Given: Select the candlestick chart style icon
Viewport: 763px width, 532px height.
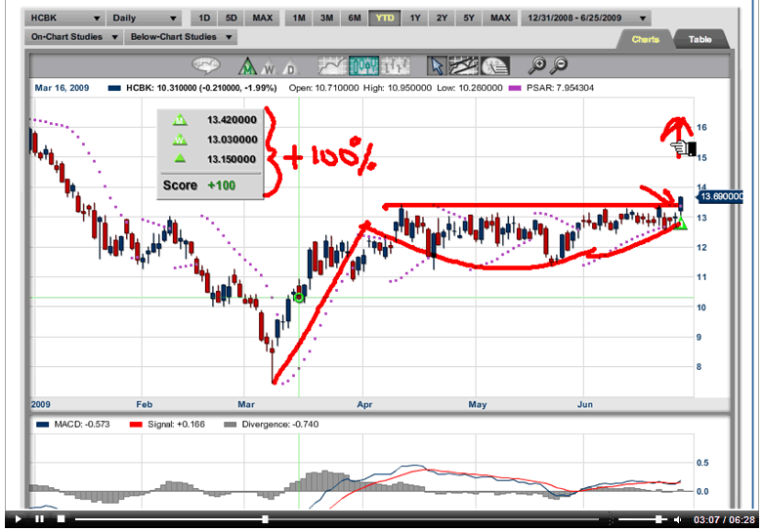Looking at the screenshot, I should (x=364, y=66).
